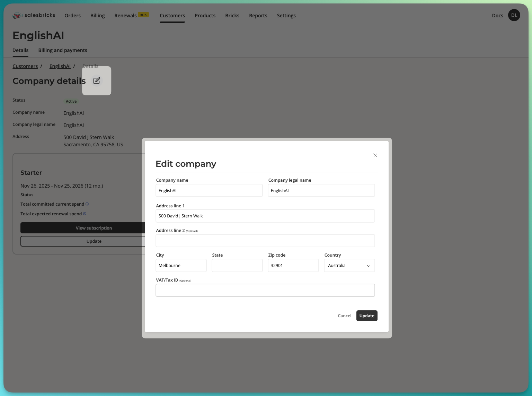Click info icon next to Total committed current spend

[x=87, y=204]
